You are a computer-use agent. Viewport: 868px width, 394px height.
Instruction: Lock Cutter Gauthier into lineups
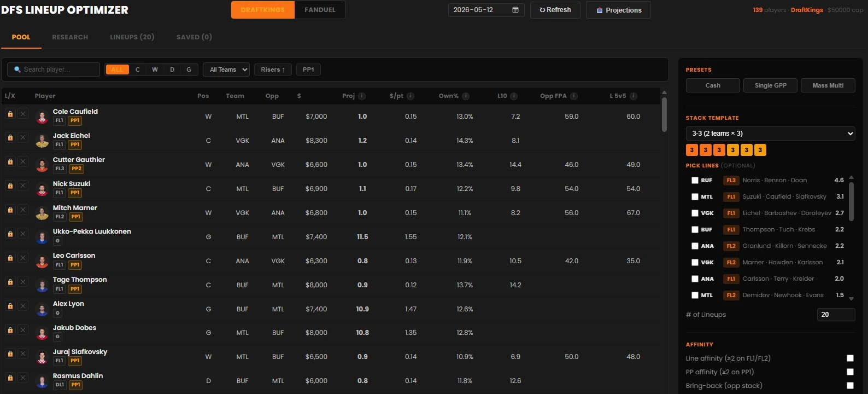click(10, 162)
